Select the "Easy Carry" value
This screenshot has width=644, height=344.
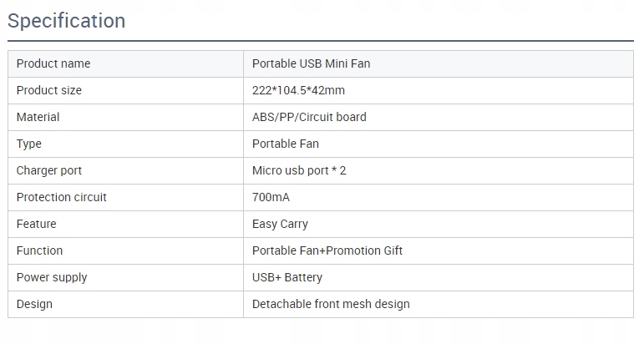(280, 224)
